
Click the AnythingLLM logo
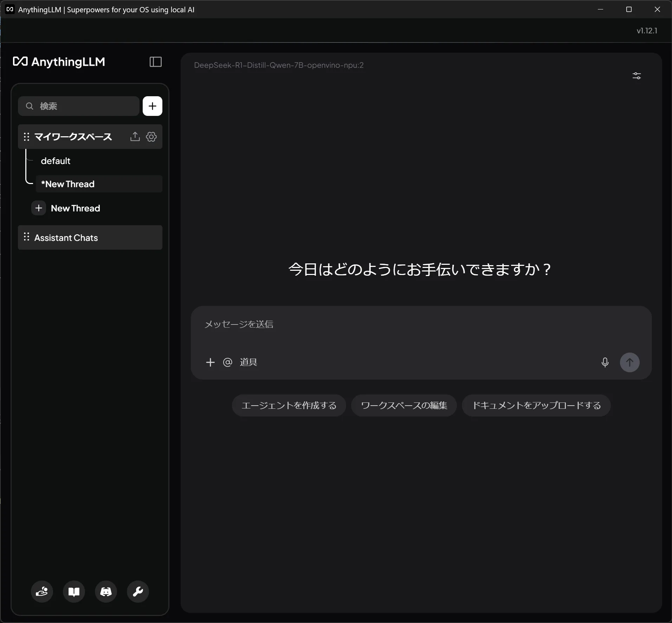59,62
